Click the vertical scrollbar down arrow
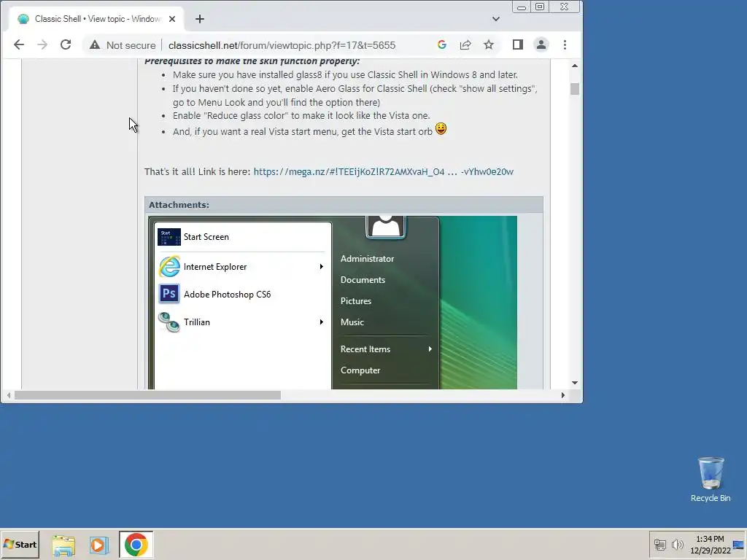Viewport: 747px width, 560px height. click(x=575, y=382)
